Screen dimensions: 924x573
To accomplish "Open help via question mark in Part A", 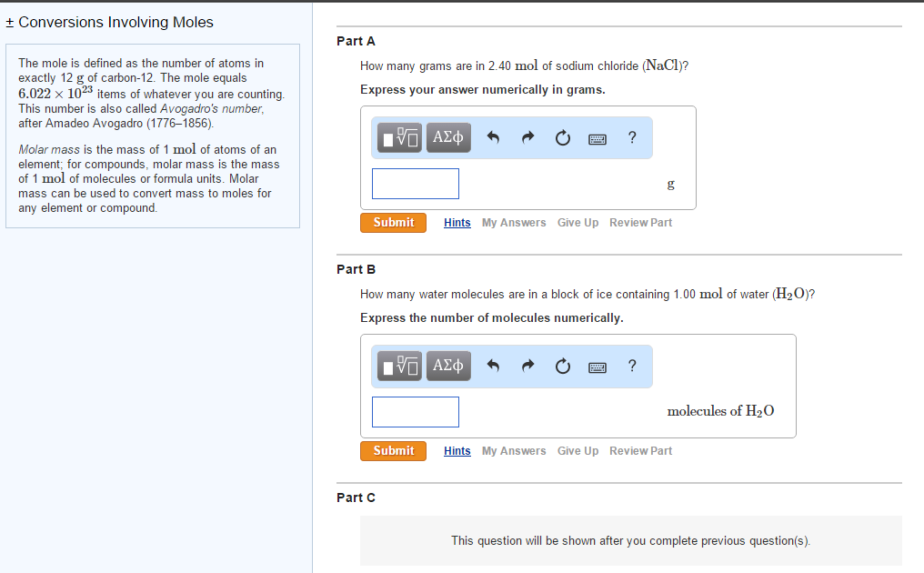I will 631,137.
